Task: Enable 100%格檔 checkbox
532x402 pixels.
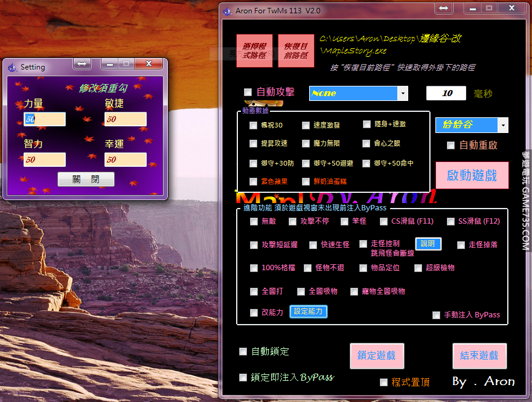Action: (x=254, y=268)
